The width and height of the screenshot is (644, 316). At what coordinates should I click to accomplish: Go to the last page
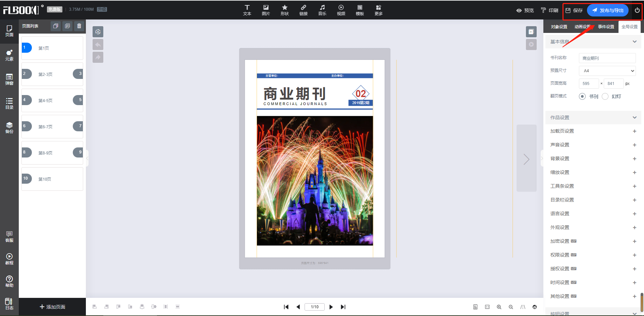click(343, 307)
